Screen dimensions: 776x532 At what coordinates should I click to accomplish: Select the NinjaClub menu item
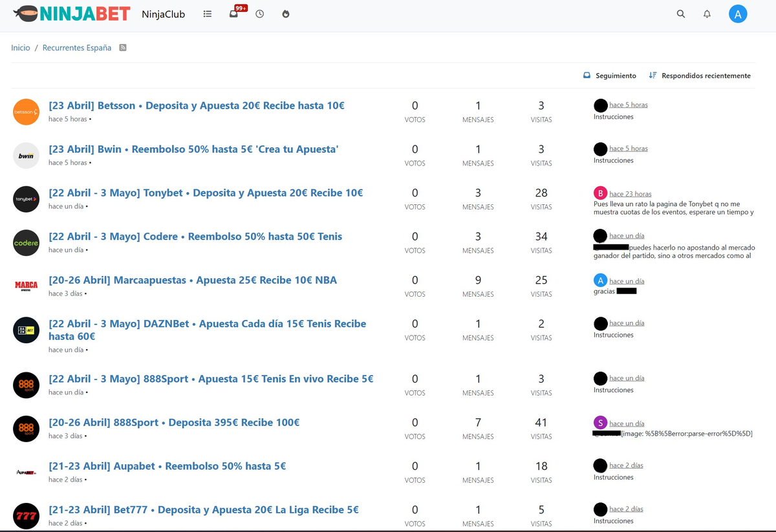tap(163, 14)
